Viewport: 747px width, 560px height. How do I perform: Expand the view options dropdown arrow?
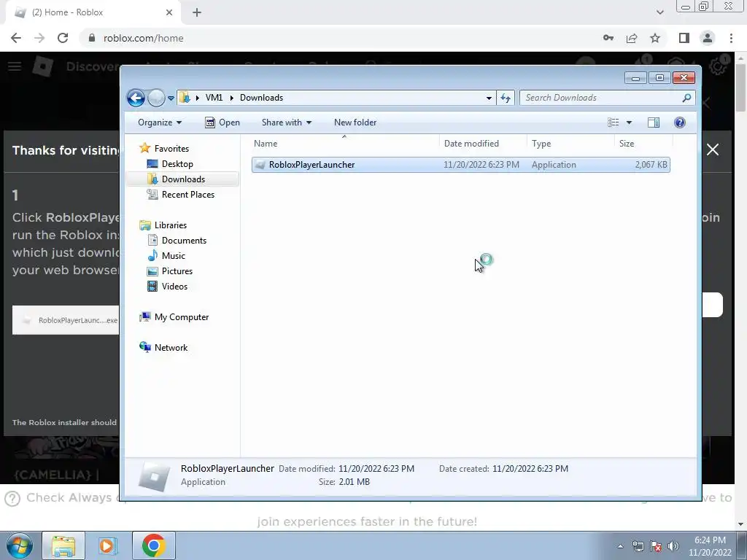coord(629,122)
